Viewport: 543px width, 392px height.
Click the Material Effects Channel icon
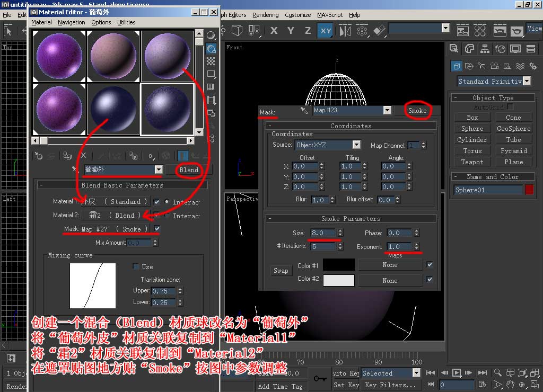[x=151, y=156]
